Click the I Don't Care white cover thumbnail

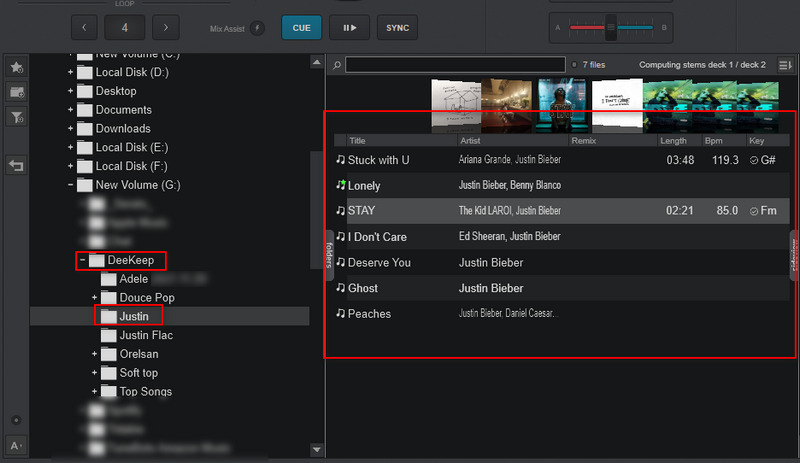617,105
